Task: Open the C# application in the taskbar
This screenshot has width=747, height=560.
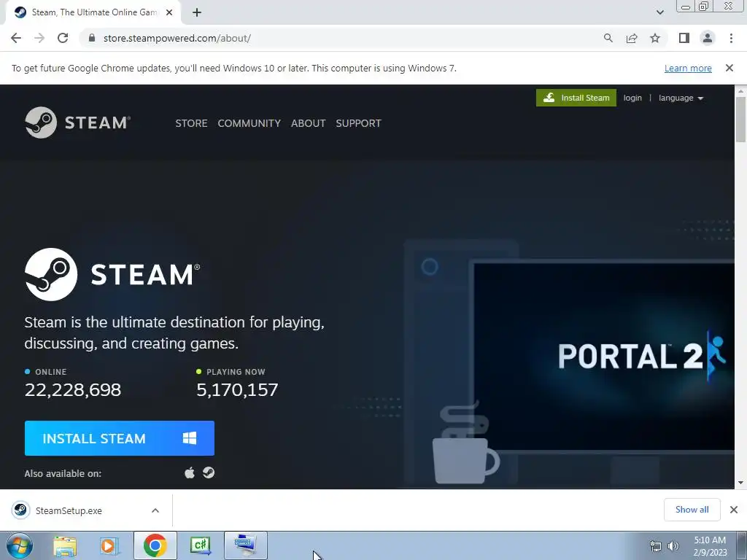Action: [200, 545]
